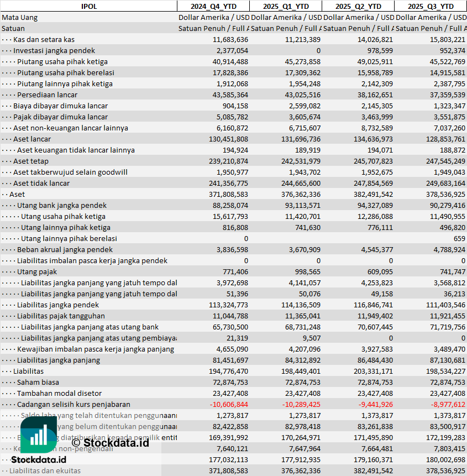Select the Liabilitas dan ekuitas row label
Viewport: 467px width, 476px height.
(x=45, y=470)
